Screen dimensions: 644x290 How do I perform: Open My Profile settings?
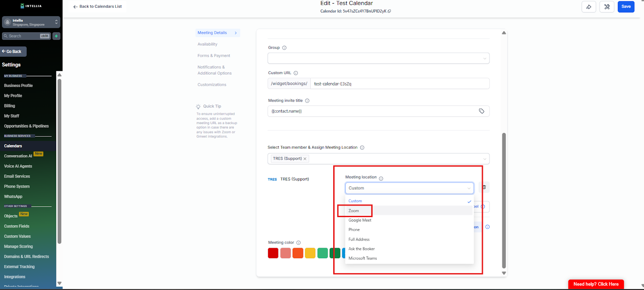tap(13, 95)
